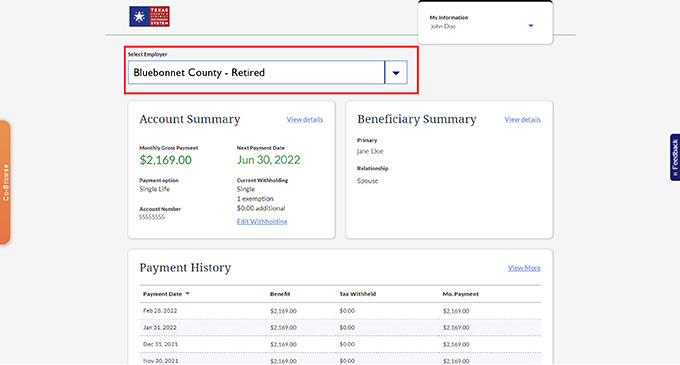Open Account Summary View details link
This screenshot has height=365, width=680.
(304, 119)
